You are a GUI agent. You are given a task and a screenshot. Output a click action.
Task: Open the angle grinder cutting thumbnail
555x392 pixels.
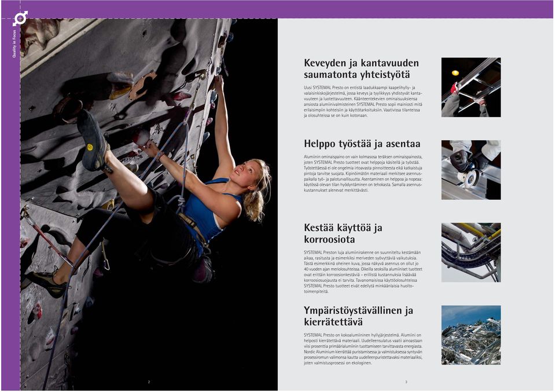[471, 170]
